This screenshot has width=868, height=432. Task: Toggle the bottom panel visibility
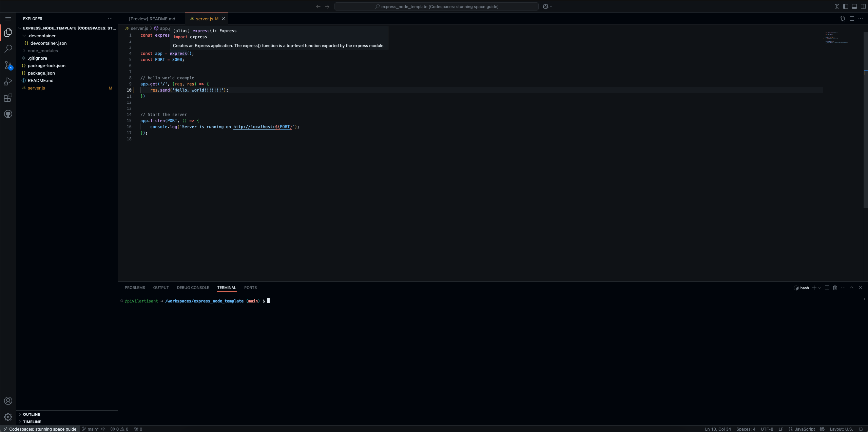[x=854, y=6]
